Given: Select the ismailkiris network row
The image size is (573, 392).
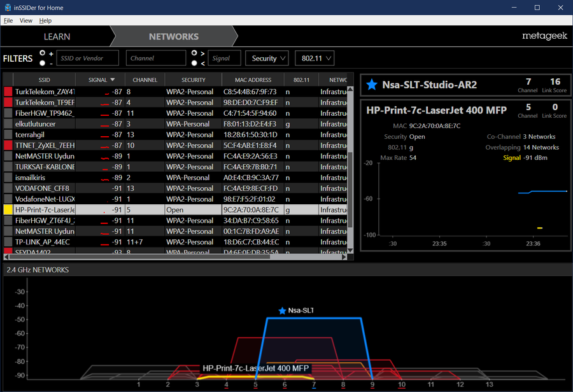Looking at the screenshot, I should pyautogui.click(x=175, y=178).
